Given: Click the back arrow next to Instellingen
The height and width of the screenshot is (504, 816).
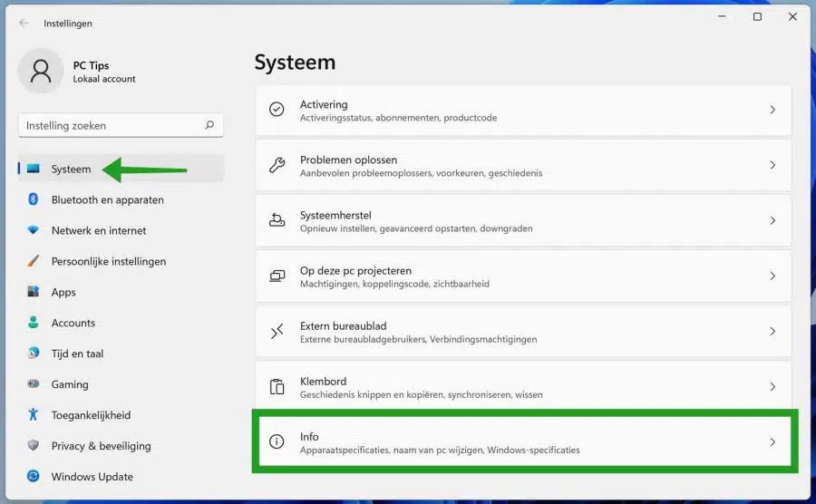Looking at the screenshot, I should click(24, 23).
